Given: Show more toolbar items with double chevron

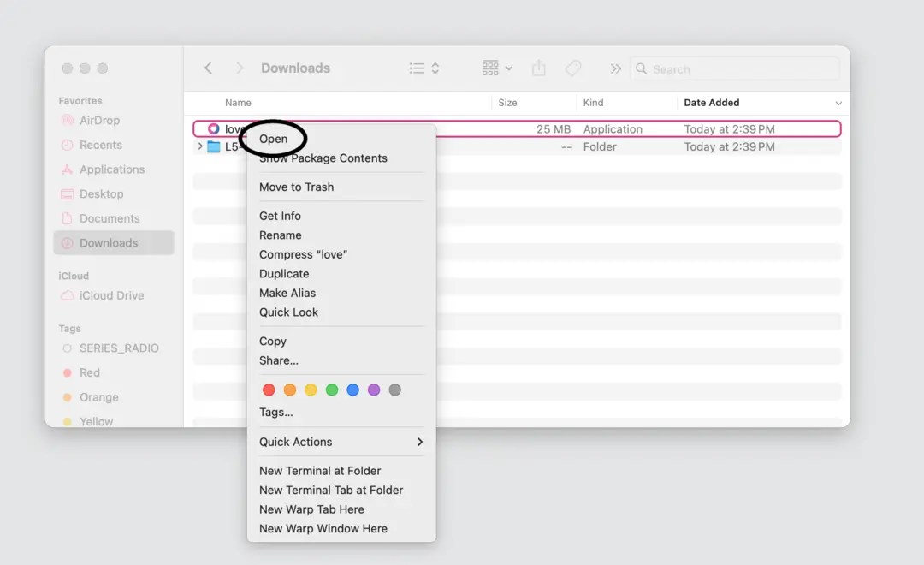Looking at the screenshot, I should coord(615,68).
